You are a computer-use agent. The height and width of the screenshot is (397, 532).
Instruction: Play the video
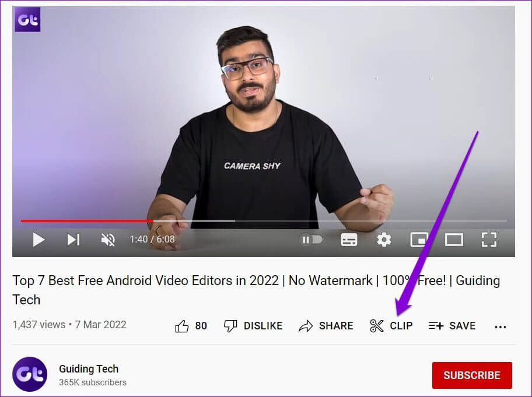(x=38, y=240)
